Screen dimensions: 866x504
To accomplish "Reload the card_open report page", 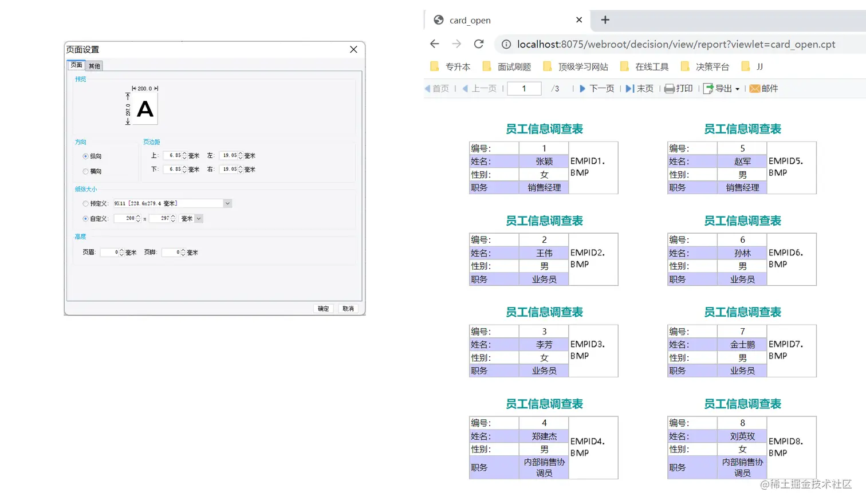I will 479,44.
